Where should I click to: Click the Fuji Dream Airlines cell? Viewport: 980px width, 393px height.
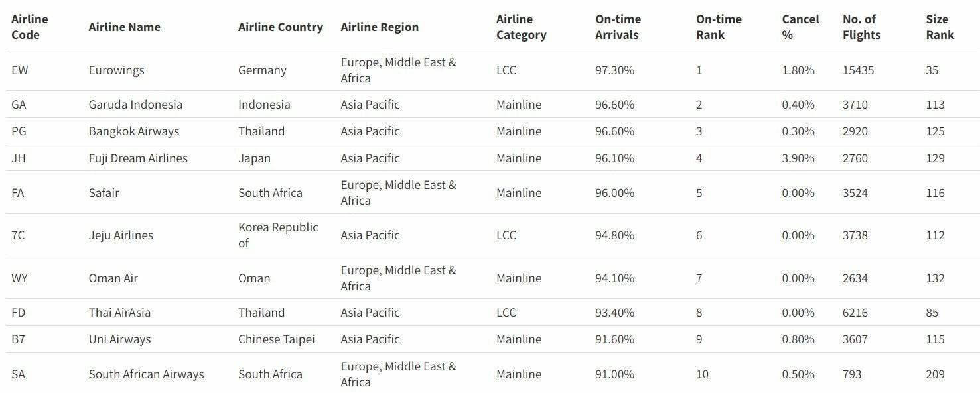click(138, 158)
